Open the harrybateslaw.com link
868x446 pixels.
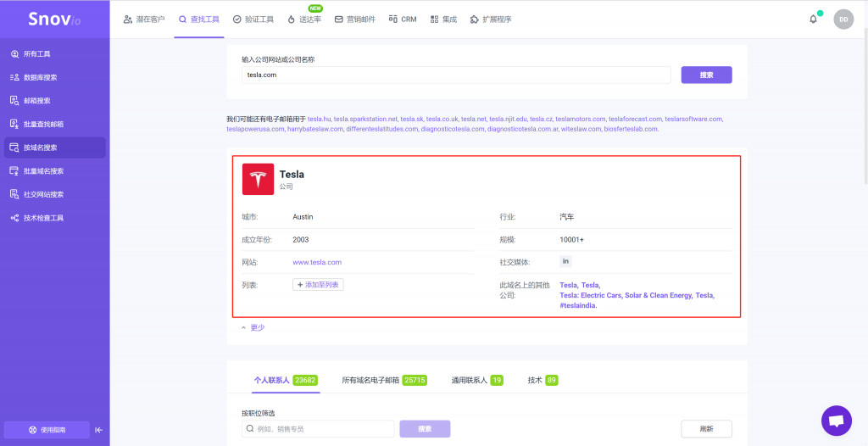coord(314,129)
